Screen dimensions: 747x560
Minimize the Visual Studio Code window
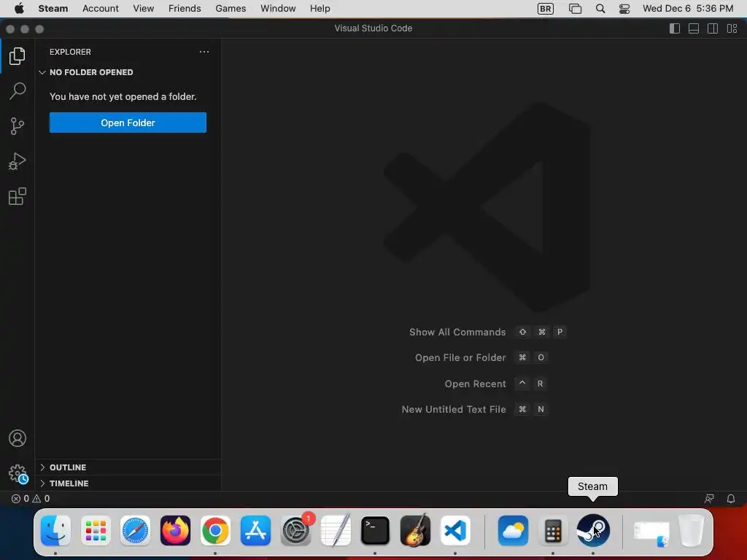tap(25, 29)
